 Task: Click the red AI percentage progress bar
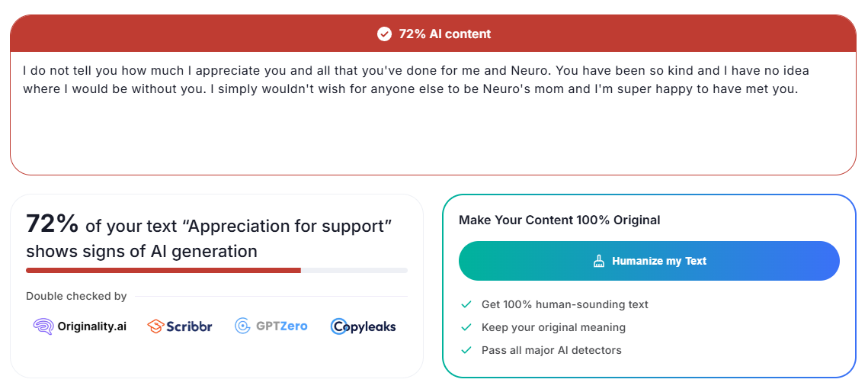tap(163, 270)
